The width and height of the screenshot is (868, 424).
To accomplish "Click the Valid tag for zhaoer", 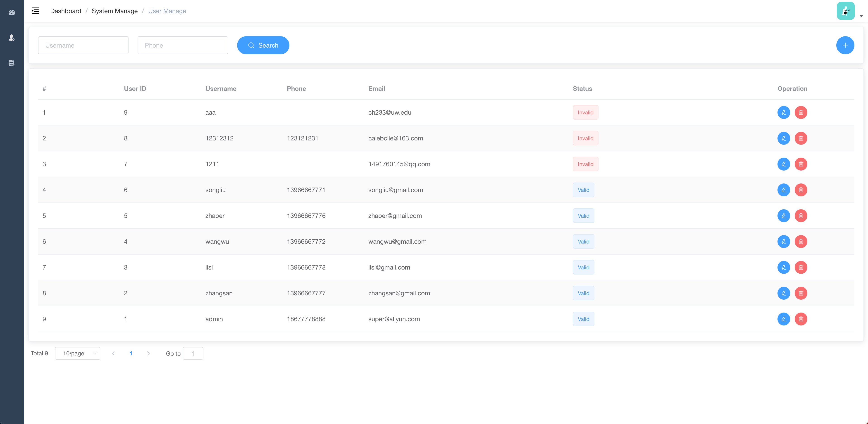I will (583, 216).
